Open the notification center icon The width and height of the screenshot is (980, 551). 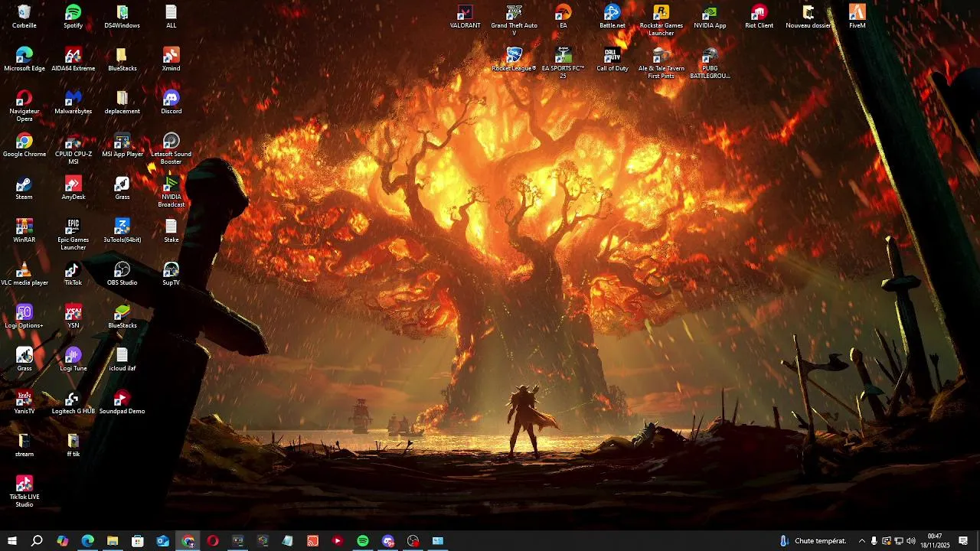963,541
